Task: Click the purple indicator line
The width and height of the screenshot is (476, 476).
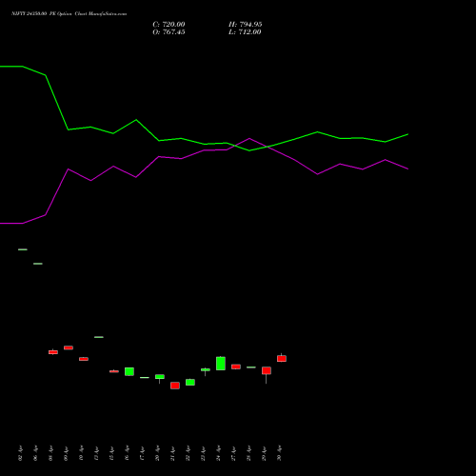Action: tap(204, 150)
